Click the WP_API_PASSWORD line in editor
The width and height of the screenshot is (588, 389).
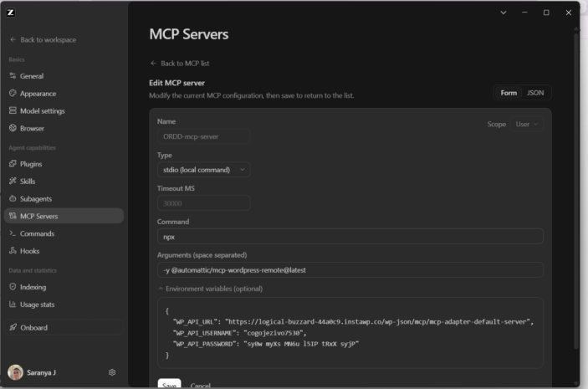coord(265,344)
